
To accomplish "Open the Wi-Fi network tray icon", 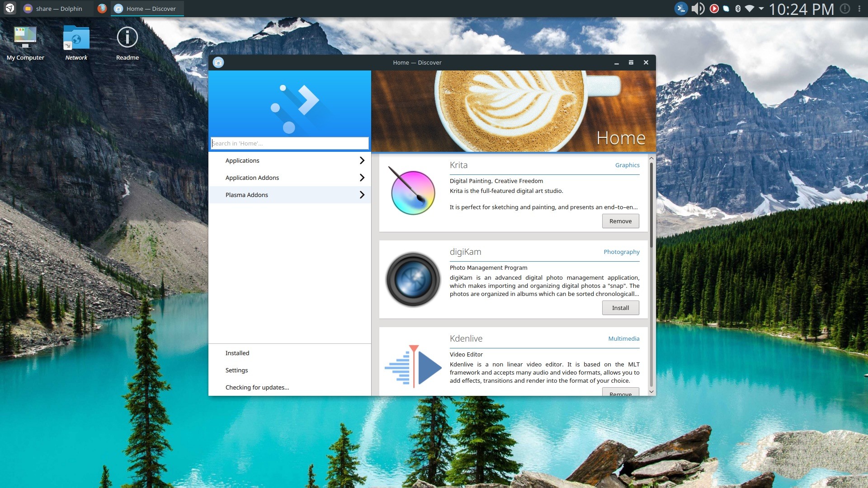I will pyautogui.click(x=749, y=9).
